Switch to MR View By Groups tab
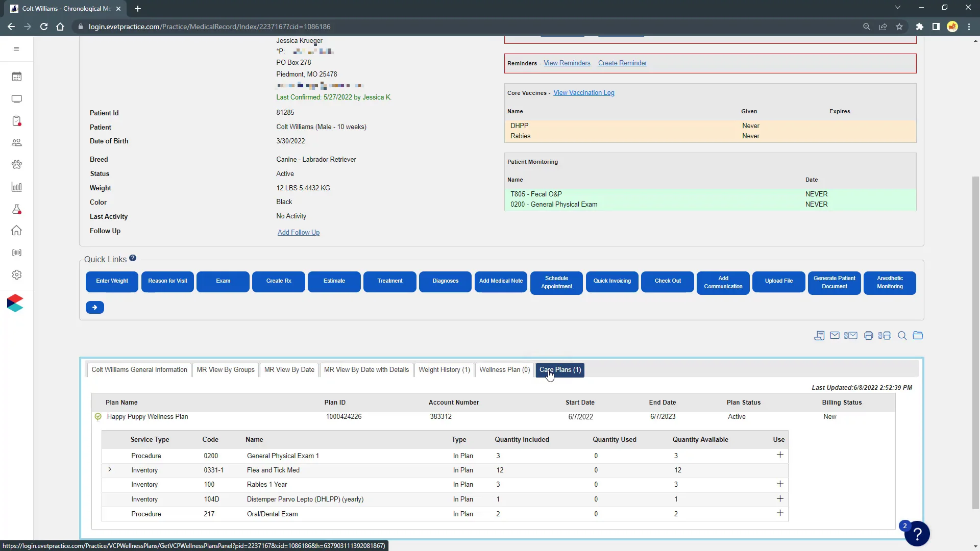 [226, 370]
